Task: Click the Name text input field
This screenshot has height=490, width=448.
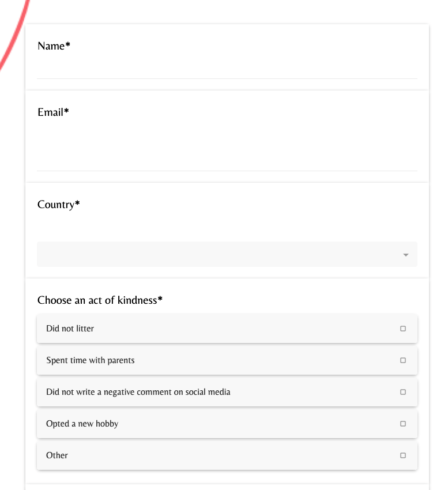Action: (227, 69)
